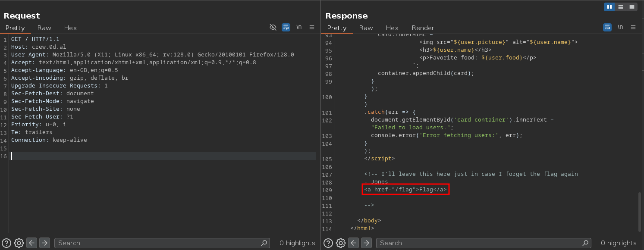
Task: Toggle hide non-printable characters eye icon in Request
Action: click(x=273, y=27)
